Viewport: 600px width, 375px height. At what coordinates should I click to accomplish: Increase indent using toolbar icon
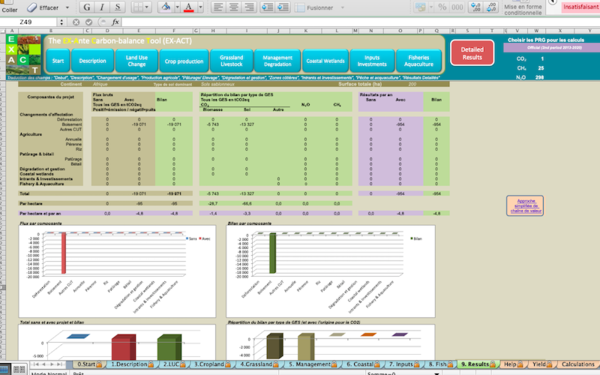(x=283, y=7)
